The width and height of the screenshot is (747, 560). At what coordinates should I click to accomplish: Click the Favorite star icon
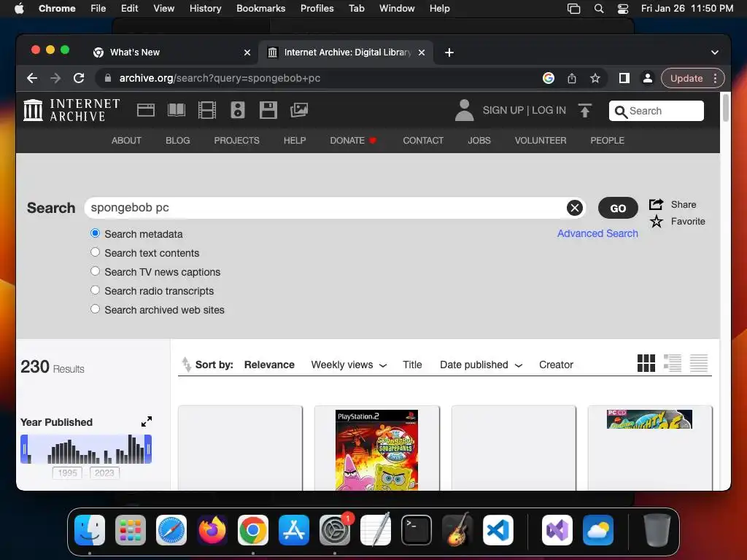click(656, 222)
